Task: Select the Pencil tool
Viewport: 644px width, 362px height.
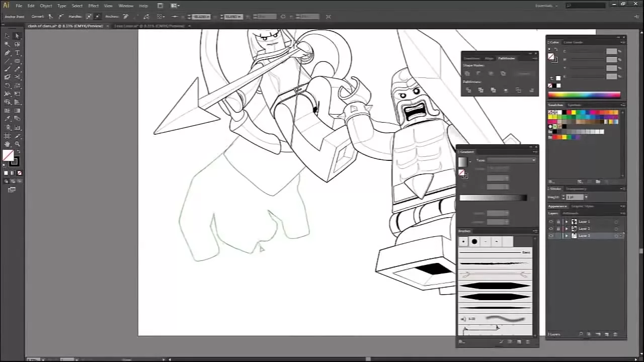Action: pos(17,68)
